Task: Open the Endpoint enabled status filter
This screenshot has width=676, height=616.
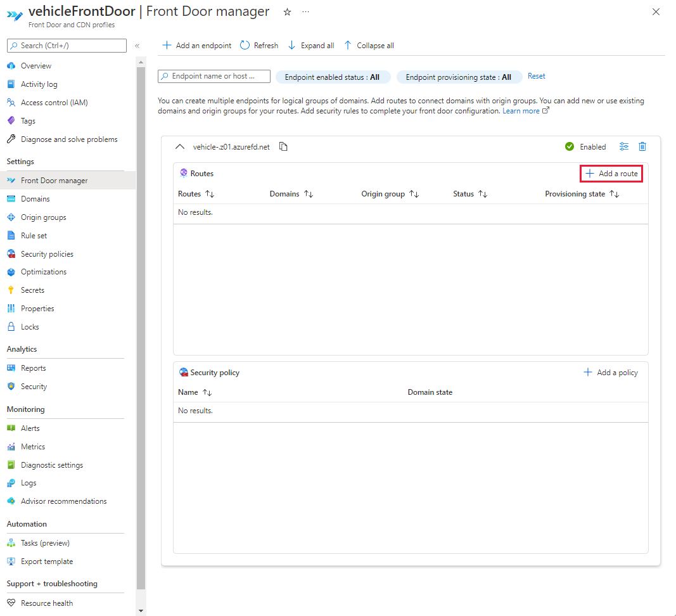Action: click(x=333, y=77)
